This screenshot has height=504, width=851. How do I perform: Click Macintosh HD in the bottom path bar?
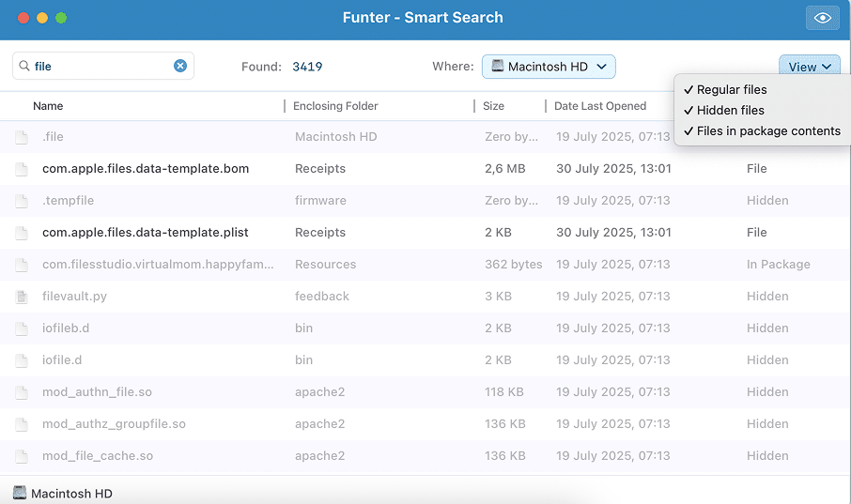(x=71, y=493)
